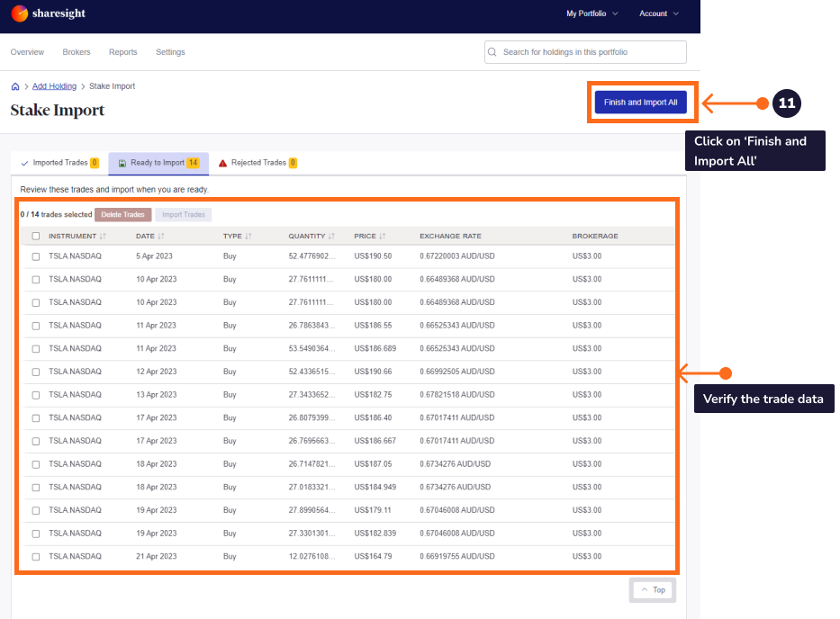Click the Delete Trades button
The width and height of the screenshot is (840, 619).
coord(122,215)
